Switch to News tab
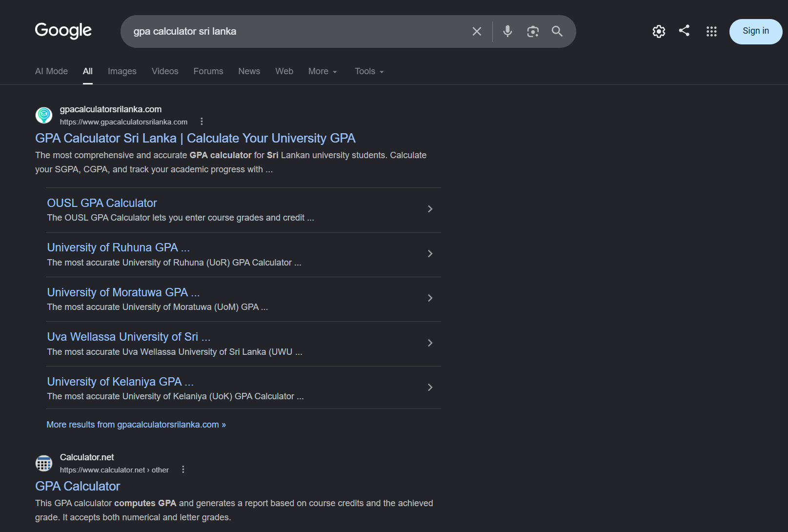788x532 pixels. [249, 71]
